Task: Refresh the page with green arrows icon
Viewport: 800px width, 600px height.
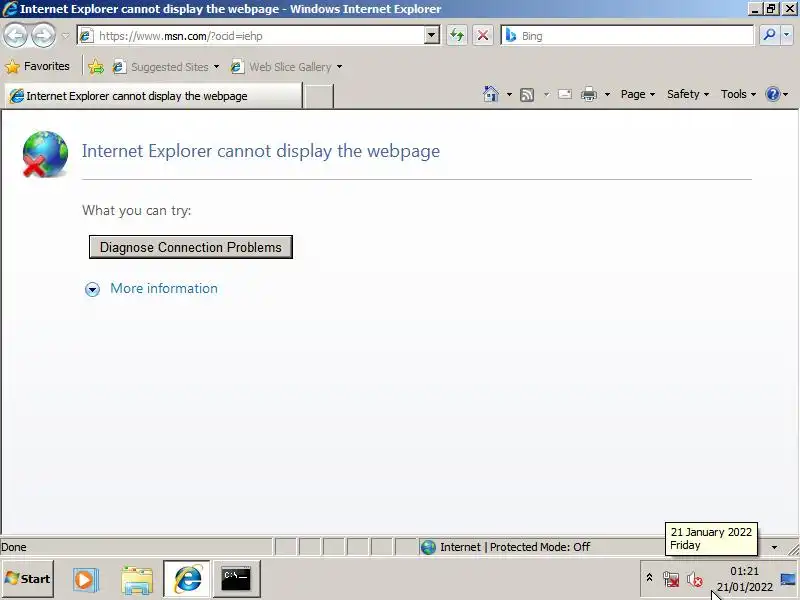Action: click(457, 36)
